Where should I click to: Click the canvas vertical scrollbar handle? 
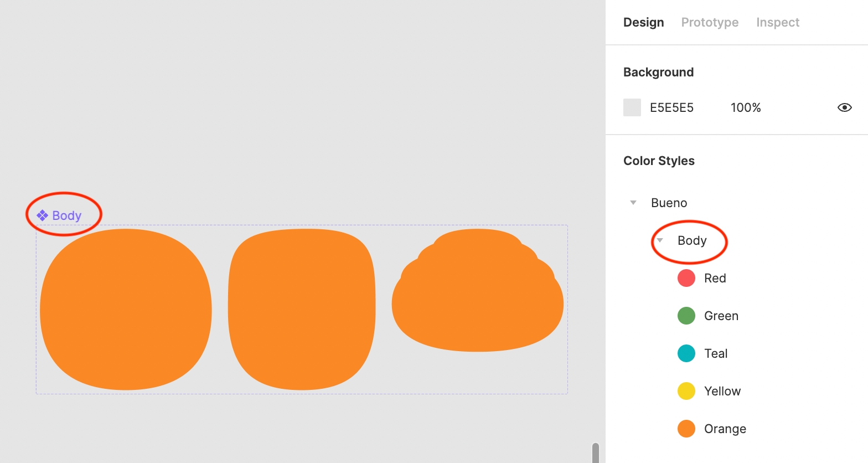596,452
